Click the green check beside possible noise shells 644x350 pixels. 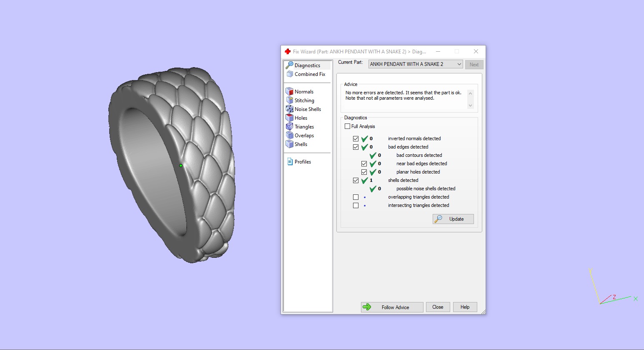coord(373,189)
